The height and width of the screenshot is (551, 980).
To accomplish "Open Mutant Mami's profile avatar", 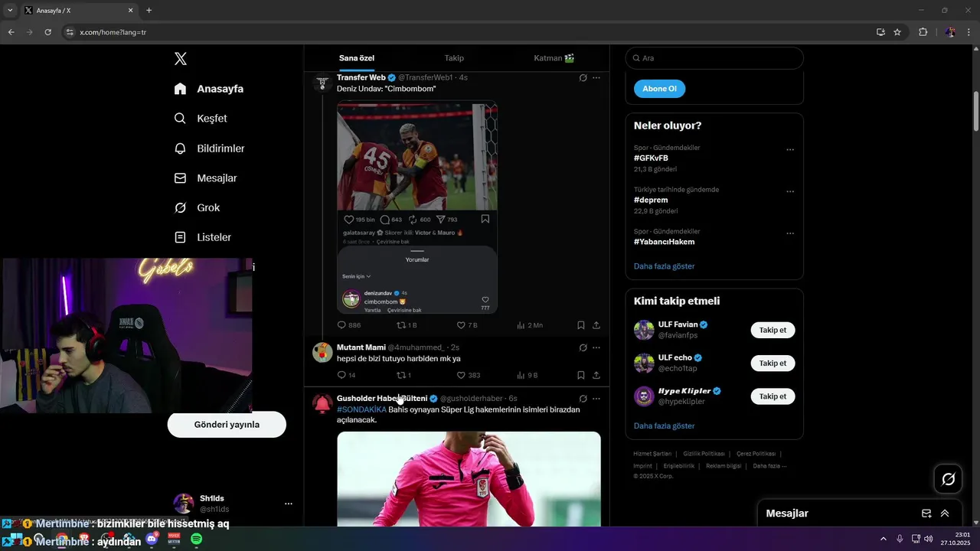I will (x=322, y=353).
